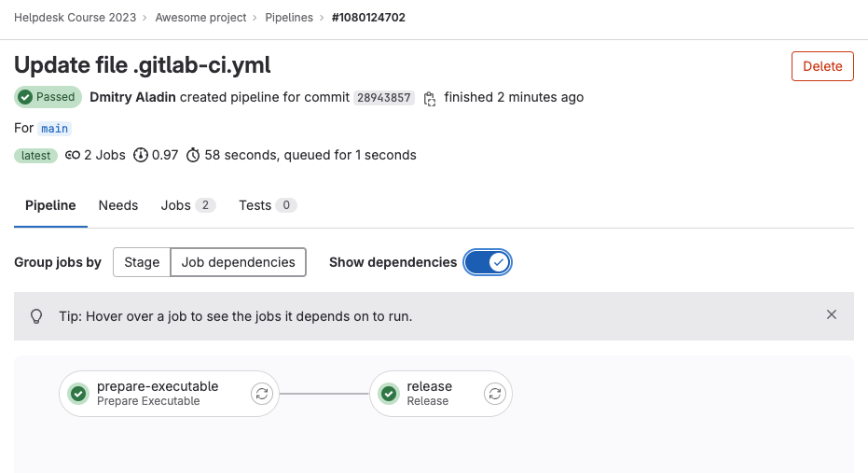
Task: Switch to the Needs tab
Action: tap(118, 205)
